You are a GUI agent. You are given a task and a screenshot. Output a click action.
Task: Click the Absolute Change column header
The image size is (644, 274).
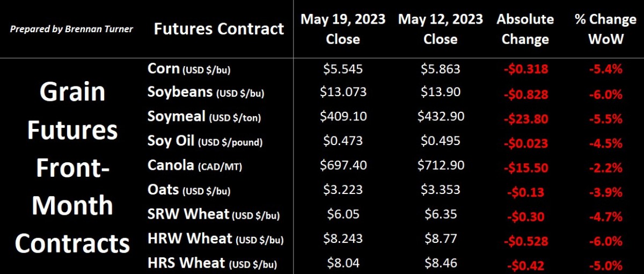coord(525,29)
